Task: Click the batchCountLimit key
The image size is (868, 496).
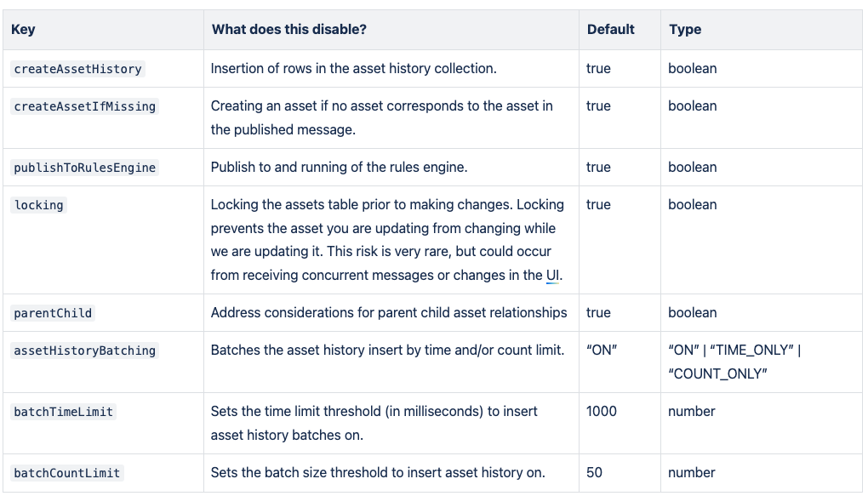Action: coord(67,473)
